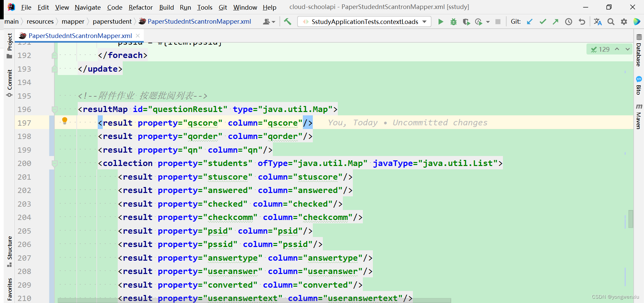Open the Database tool window
Image resolution: width=644 pixels, height=303 pixels.
click(x=639, y=50)
